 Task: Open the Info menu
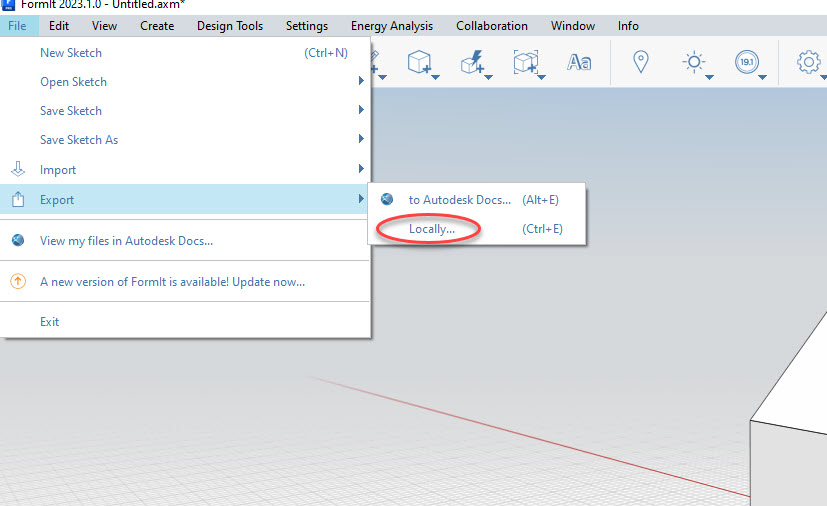pos(628,26)
